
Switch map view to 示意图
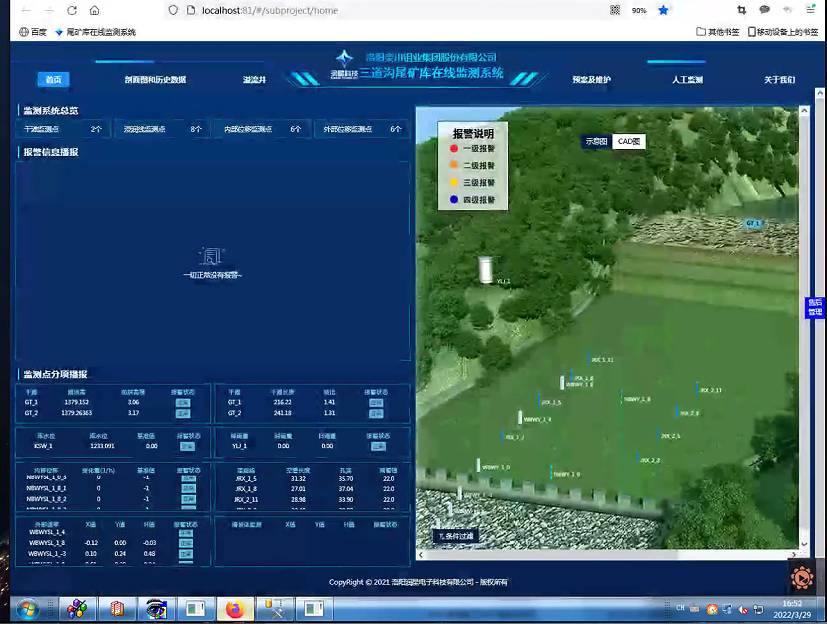tap(596, 142)
